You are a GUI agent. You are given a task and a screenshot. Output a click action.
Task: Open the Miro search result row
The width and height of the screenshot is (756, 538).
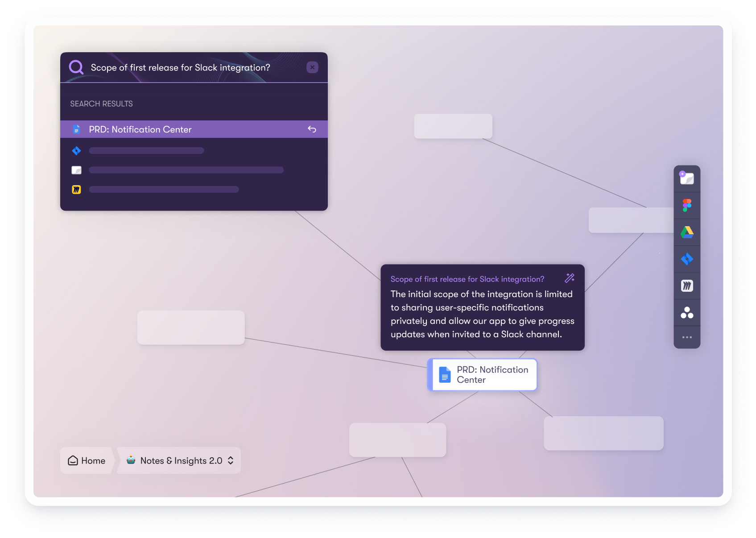click(x=194, y=190)
